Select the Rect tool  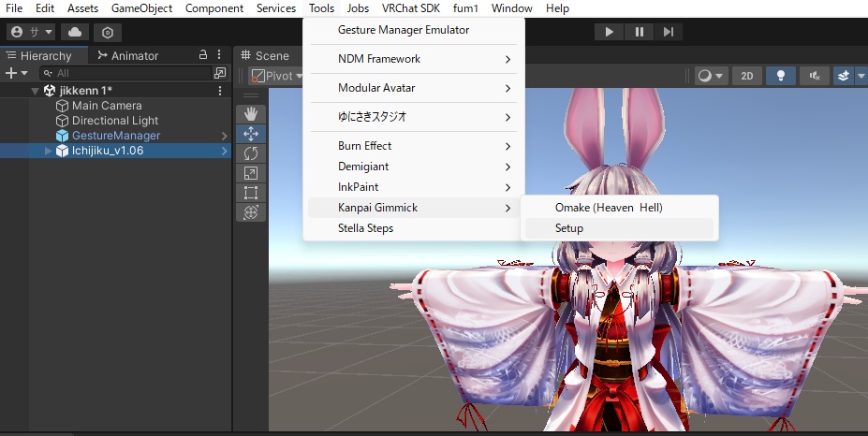251,193
